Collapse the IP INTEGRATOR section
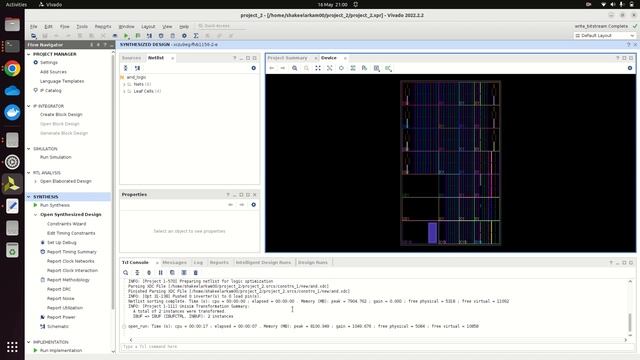 (29, 106)
